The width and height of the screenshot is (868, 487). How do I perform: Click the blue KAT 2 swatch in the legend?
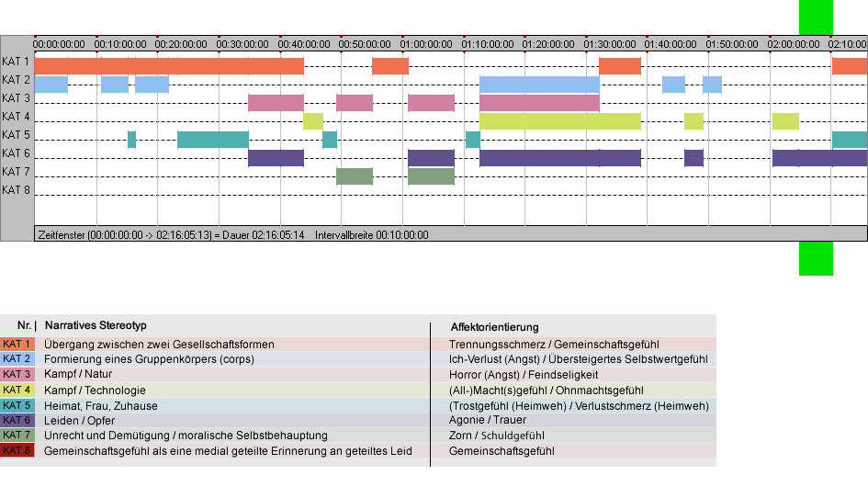coord(17,359)
